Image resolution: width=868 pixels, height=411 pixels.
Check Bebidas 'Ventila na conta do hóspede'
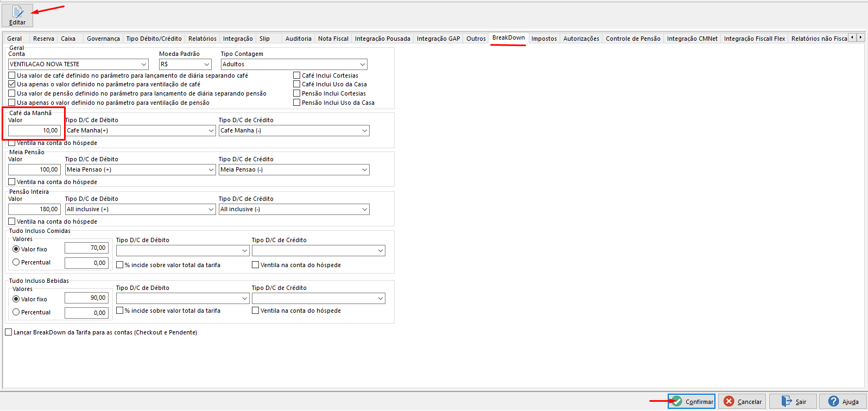(x=256, y=311)
